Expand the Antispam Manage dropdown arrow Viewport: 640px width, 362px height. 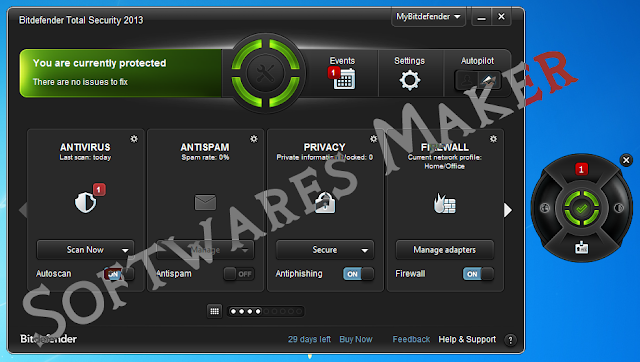point(245,250)
